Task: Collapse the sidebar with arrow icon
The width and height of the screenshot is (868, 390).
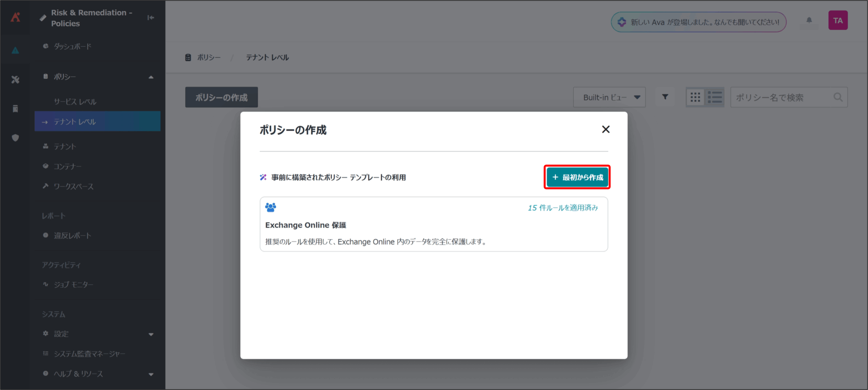Action: [x=151, y=18]
